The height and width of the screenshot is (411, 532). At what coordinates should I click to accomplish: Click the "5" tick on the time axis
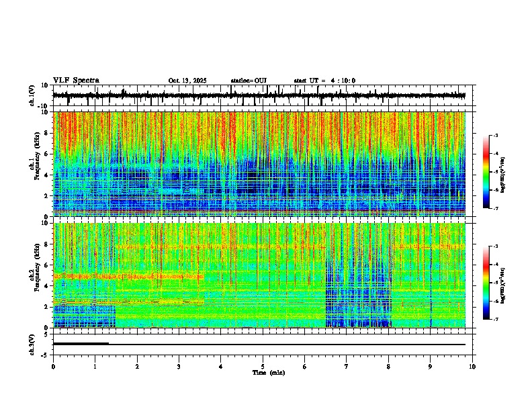pyautogui.click(x=263, y=367)
